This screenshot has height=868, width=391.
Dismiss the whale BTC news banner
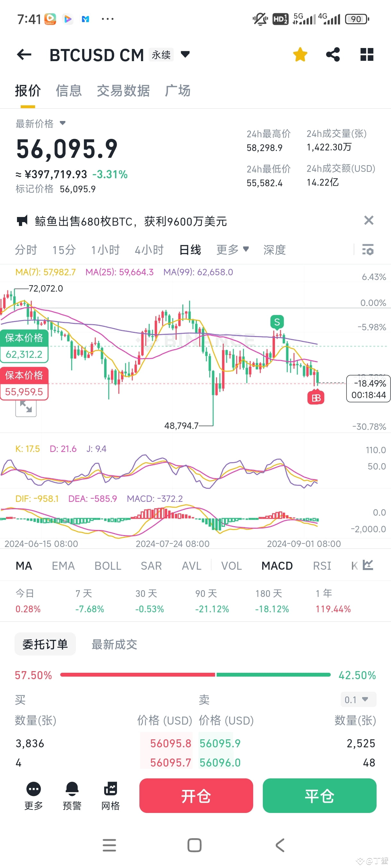(x=369, y=221)
